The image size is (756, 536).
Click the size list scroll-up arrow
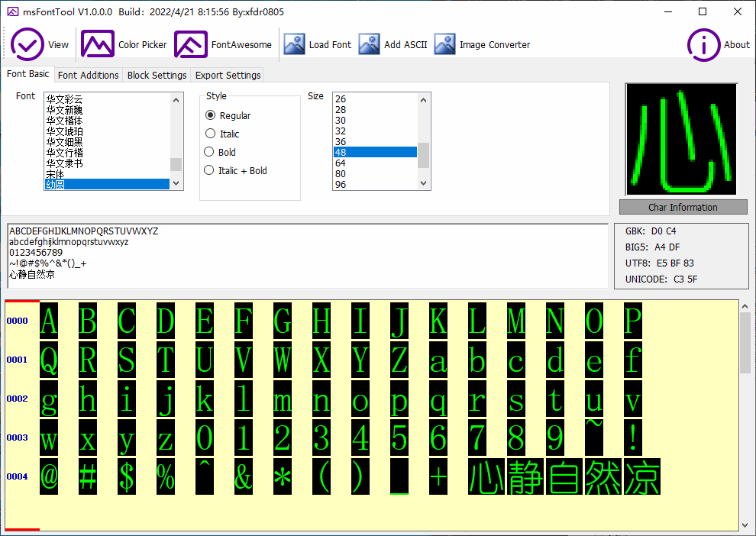pyautogui.click(x=423, y=100)
